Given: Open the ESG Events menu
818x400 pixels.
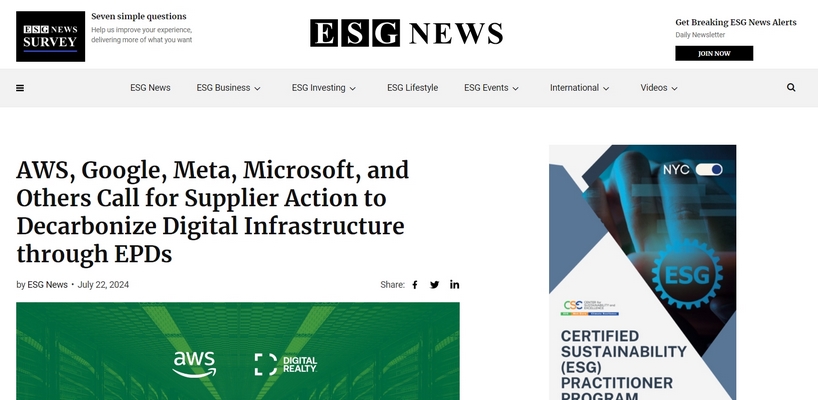Looking at the screenshot, I should tap(491, 88).
